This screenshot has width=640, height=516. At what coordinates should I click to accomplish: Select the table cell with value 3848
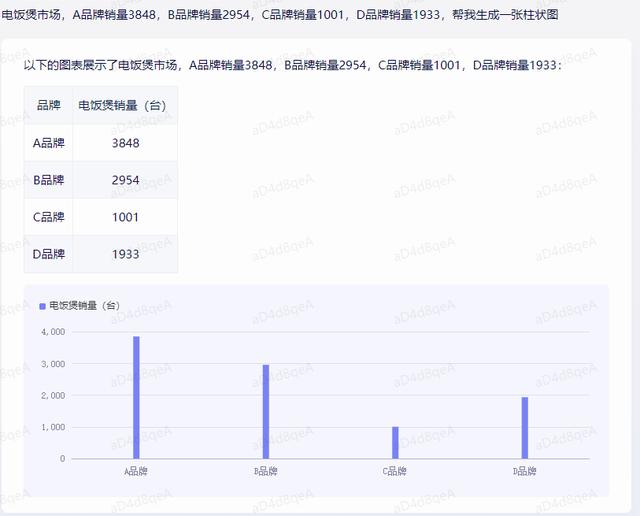pos(125,143)
